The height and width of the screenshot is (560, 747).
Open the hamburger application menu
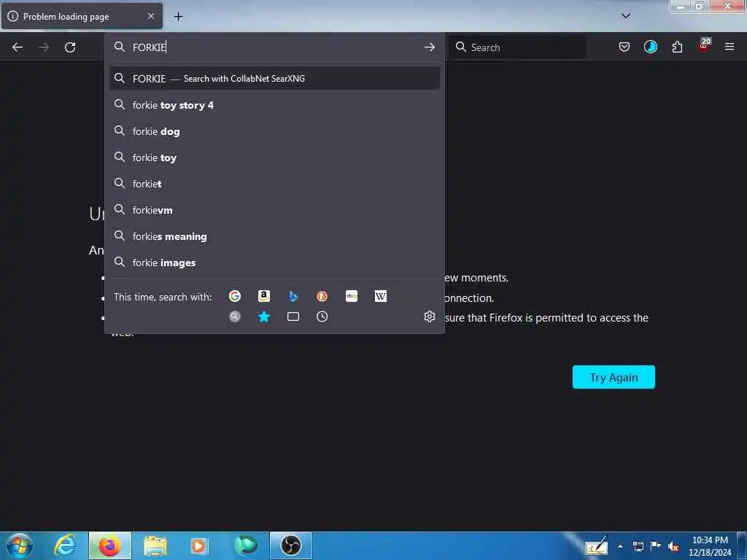click(x=729, y=47)
